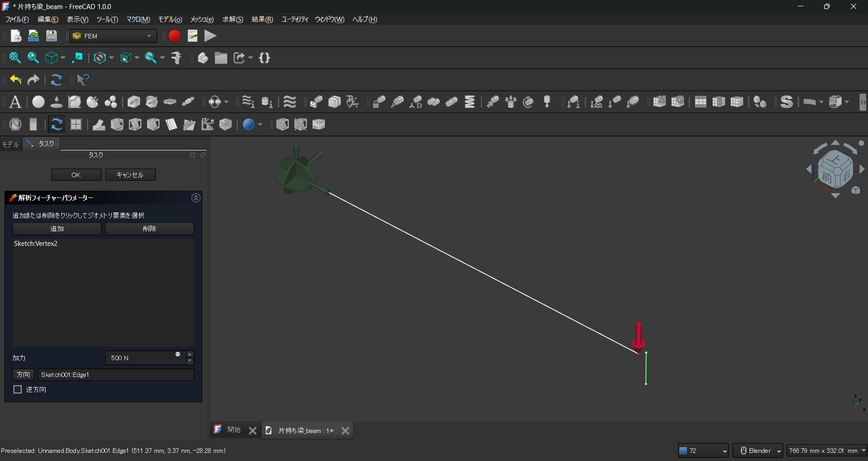Click the キャンセル button
This screenshot has height=461, width=868.
130,175
